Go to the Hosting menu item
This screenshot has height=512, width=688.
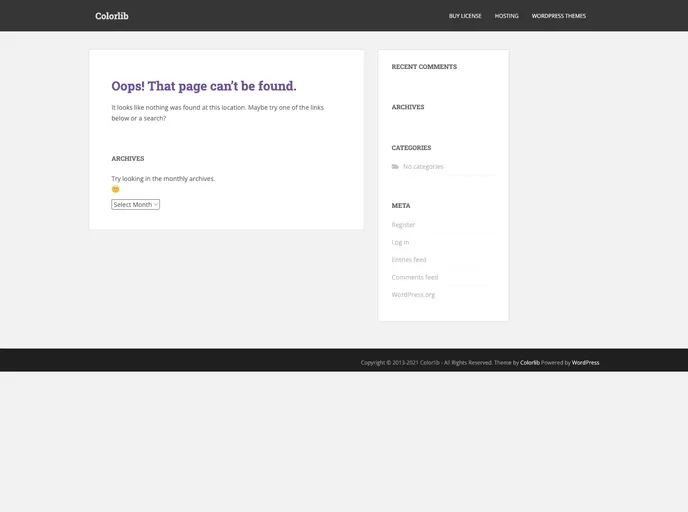tap(506, 16)
